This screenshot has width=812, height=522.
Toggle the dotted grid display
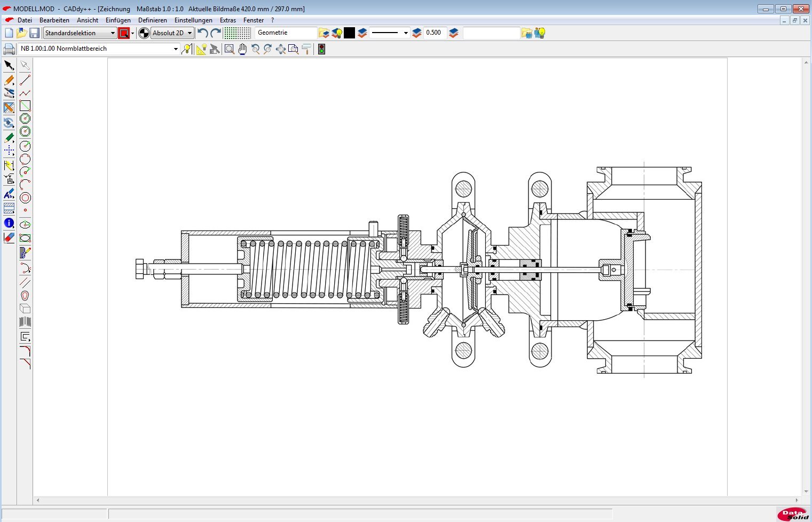point(237,33)
